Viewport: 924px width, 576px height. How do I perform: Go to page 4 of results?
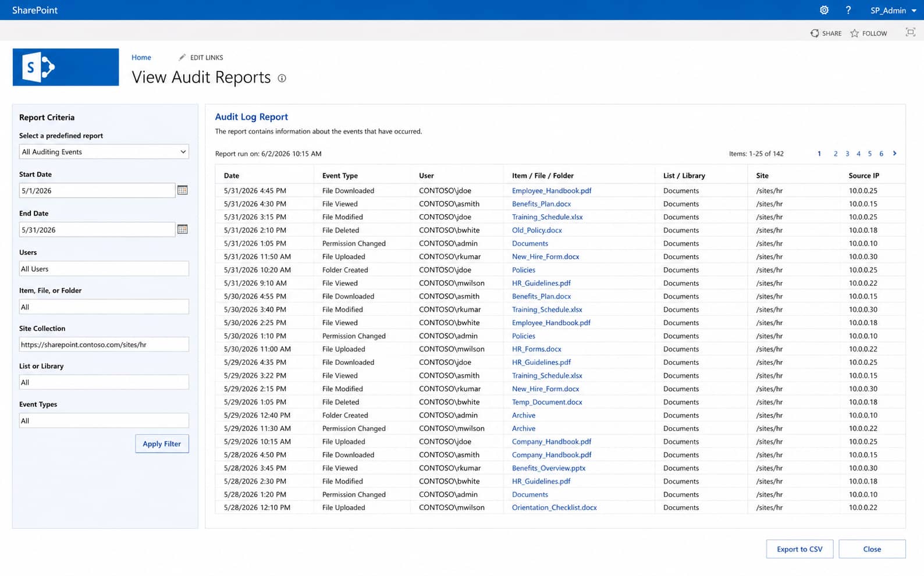(x=858, y=154)
